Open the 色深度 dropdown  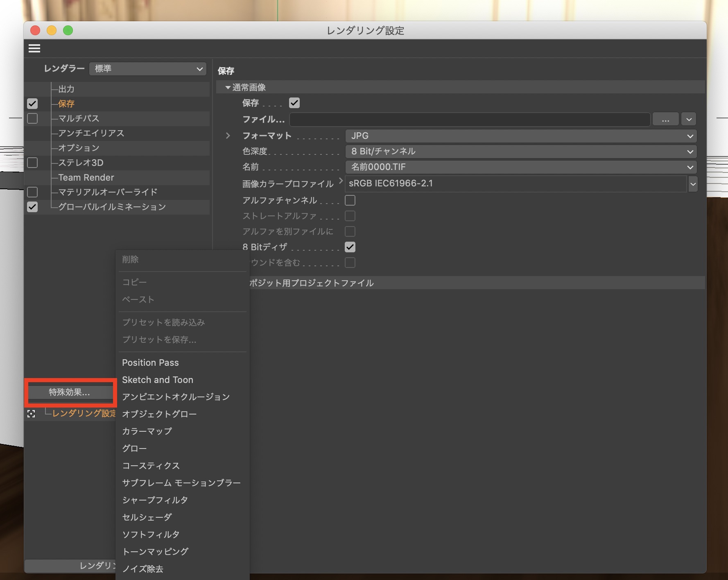[520, 152]
